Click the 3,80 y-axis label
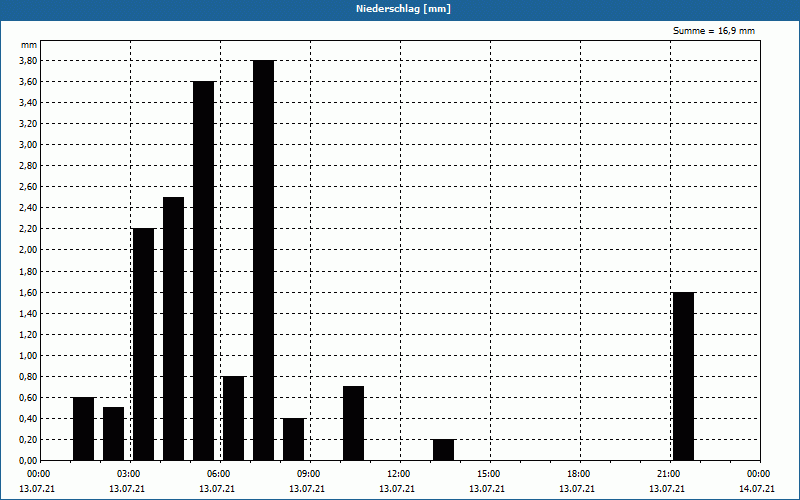Screen dimensions: 800x500 coord(29,61)
